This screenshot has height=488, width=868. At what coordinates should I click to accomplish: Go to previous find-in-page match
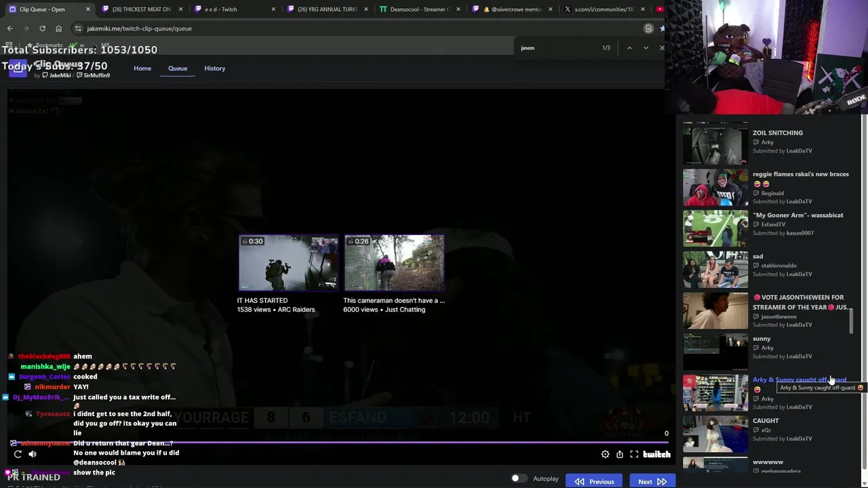pos(629,47)
